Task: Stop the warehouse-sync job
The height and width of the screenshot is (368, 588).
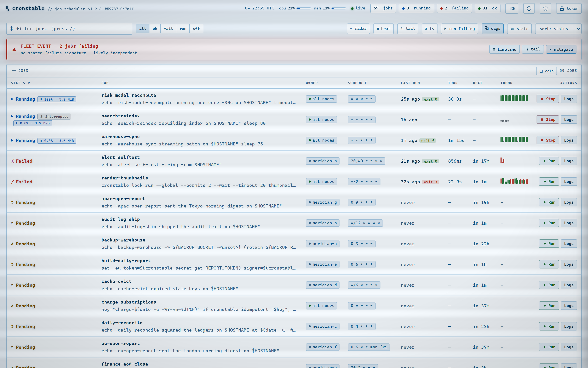Action: coord(547,140)
